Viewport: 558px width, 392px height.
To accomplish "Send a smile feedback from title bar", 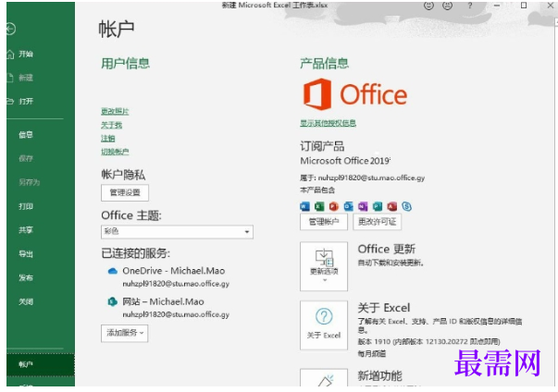I will (428, 6).
